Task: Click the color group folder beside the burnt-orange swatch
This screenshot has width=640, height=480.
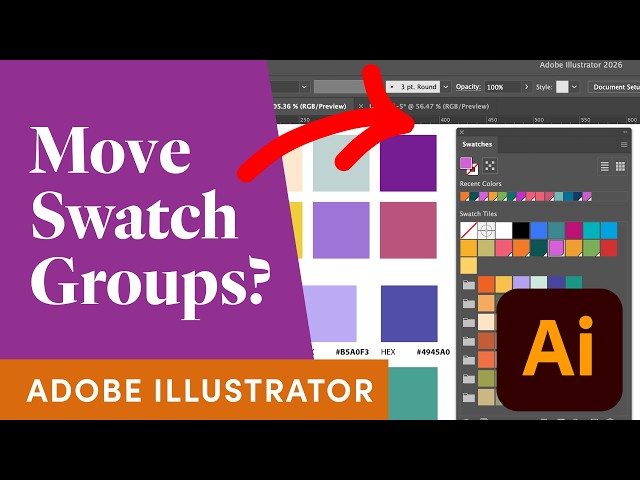Action: pos(469,341)
